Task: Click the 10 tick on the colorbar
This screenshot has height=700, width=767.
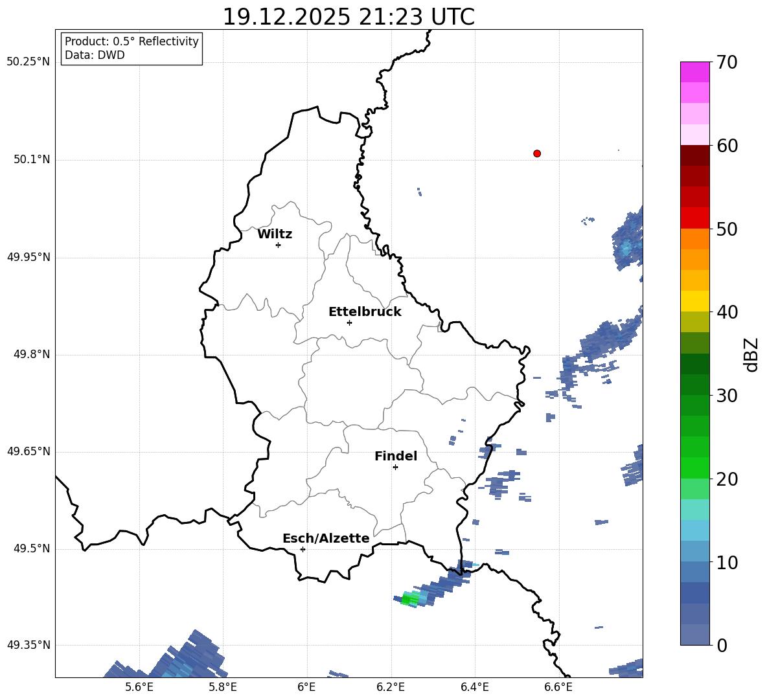Action: 727,562
